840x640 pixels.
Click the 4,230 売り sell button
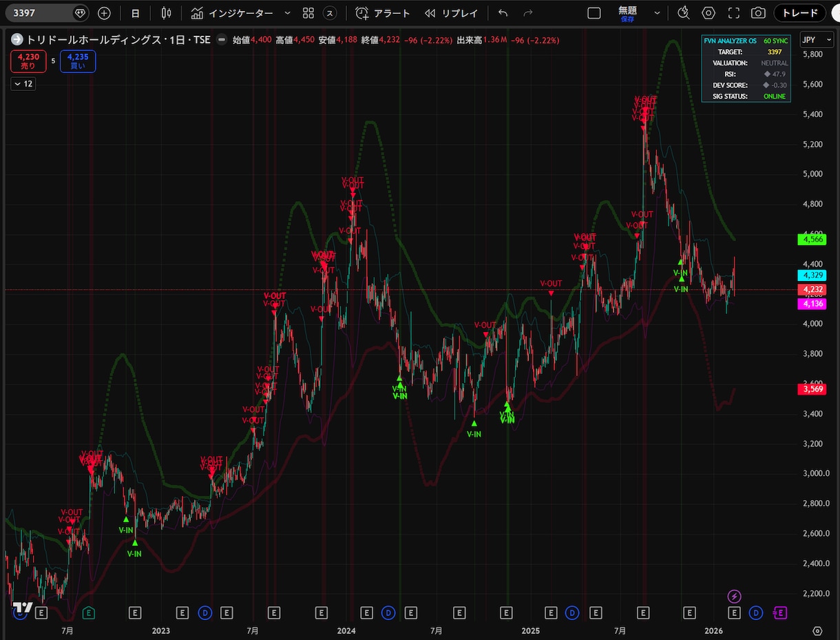tap(29, 61)
